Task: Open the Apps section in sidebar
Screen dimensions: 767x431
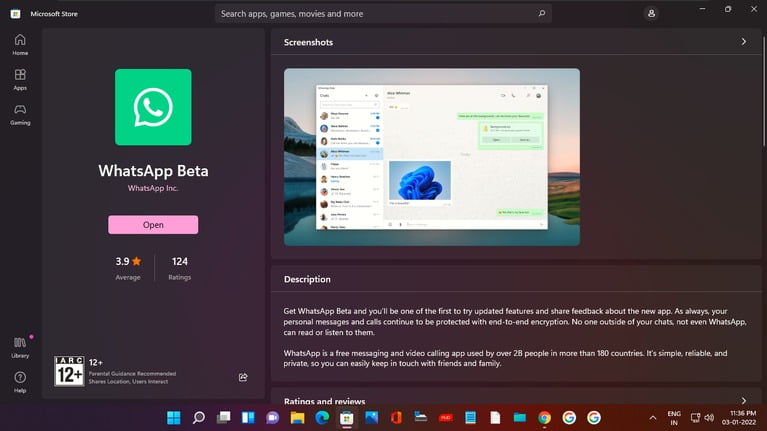Action: pos(20,79)
